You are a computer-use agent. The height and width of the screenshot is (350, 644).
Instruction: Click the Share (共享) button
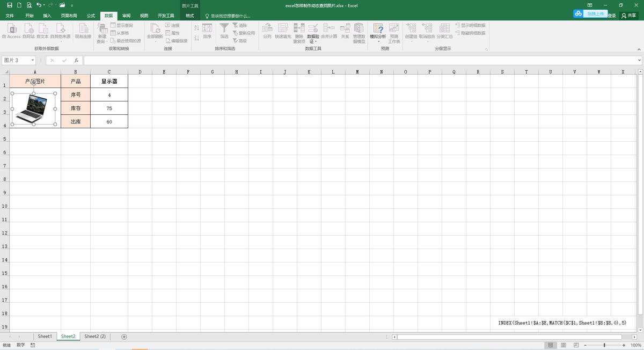(x=629, y=16)
